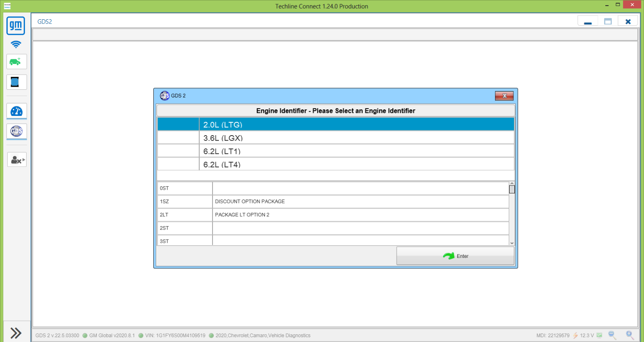Select the 2.0L (LTG) engine row
This screenshot has width=644, height=342.
[x=336, y=124]
